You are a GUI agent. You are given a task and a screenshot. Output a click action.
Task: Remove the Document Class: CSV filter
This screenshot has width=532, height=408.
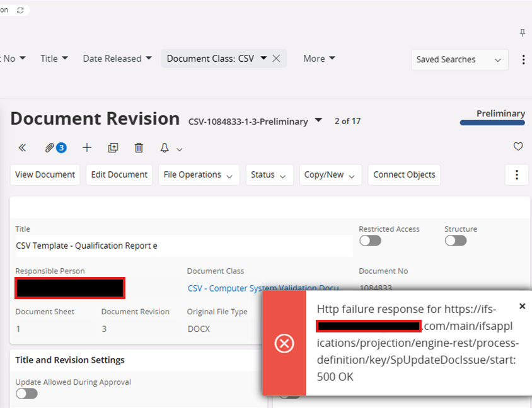pyautogui.click(x=276, y=59)
